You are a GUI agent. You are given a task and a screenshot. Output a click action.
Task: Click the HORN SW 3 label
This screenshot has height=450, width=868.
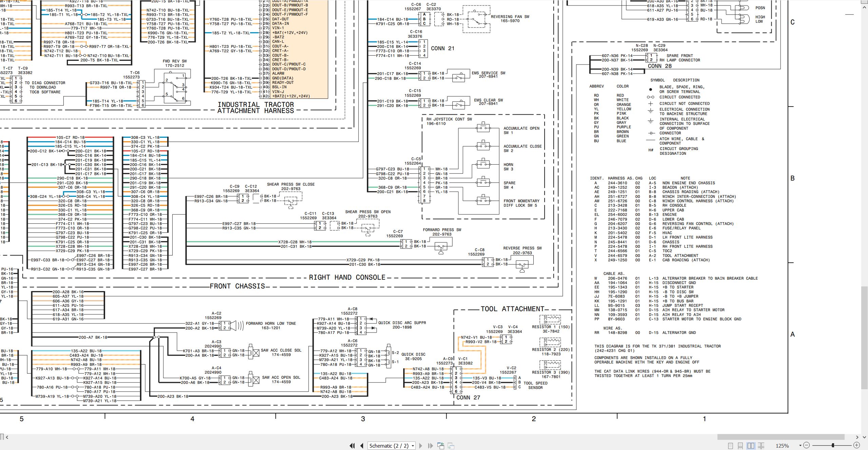pos(508,167)
